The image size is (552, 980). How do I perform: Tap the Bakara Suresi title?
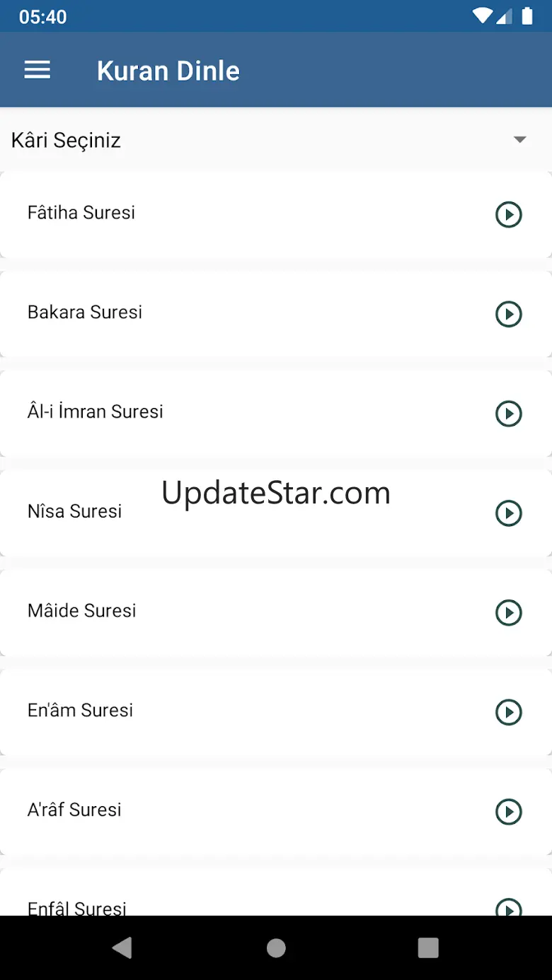coord(85,313)
